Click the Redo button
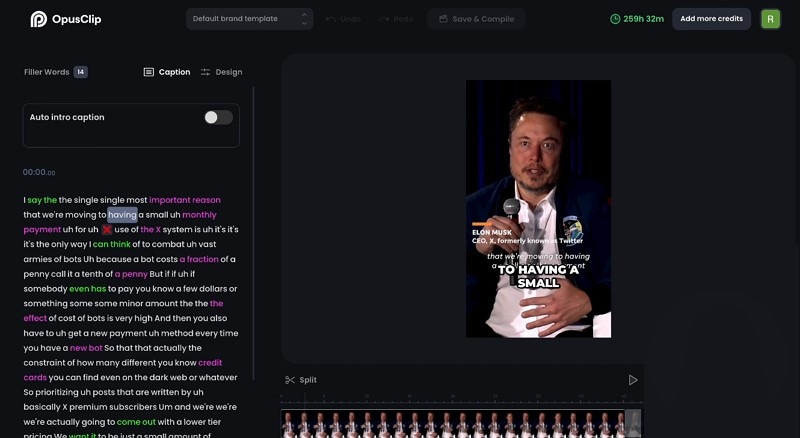The width and height of the screenshot is (800, 438). 396,19
